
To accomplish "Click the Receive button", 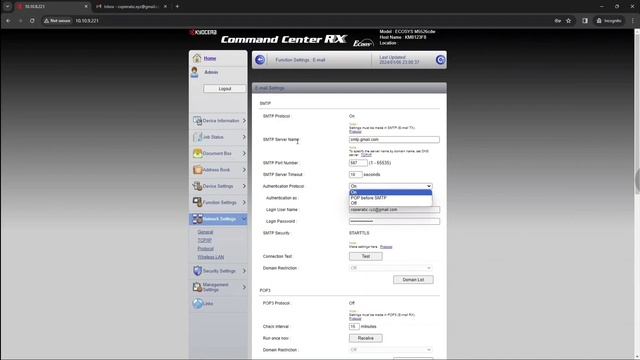I will 366,338.
